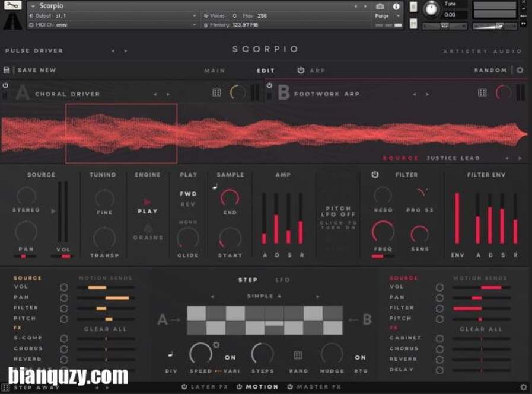Toggle the MASTER FX power icon
Screen dimensions: 532x394
tap(290, 387)
